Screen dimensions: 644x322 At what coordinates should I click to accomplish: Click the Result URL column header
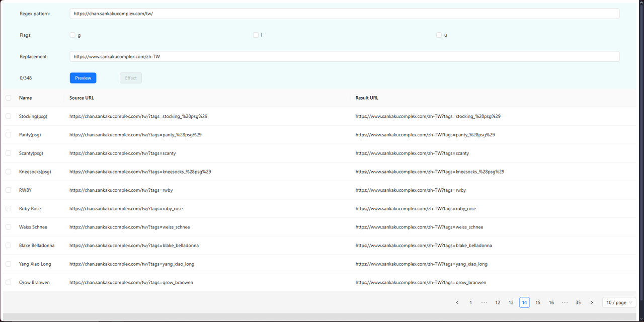pos(367,98)
